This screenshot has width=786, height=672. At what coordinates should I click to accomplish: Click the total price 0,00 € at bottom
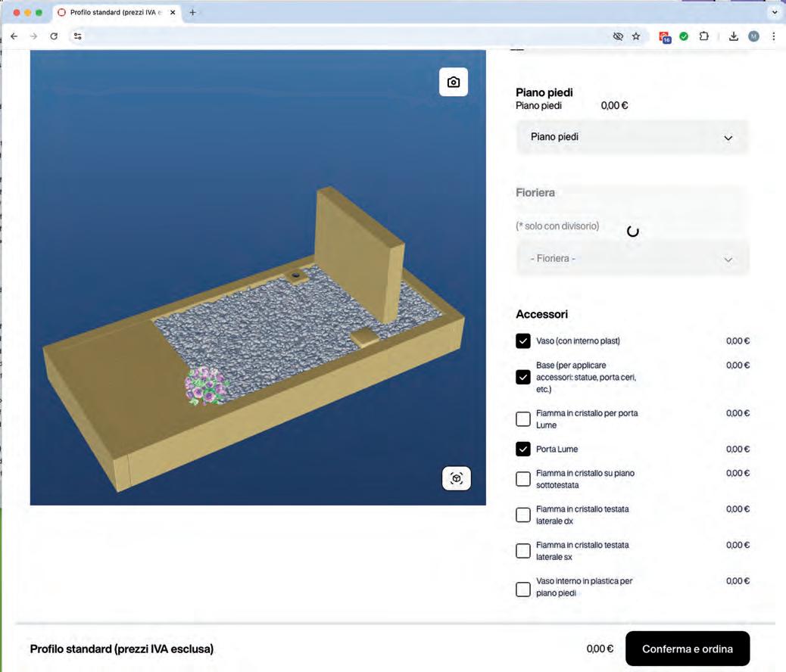(x=600, y=649)
